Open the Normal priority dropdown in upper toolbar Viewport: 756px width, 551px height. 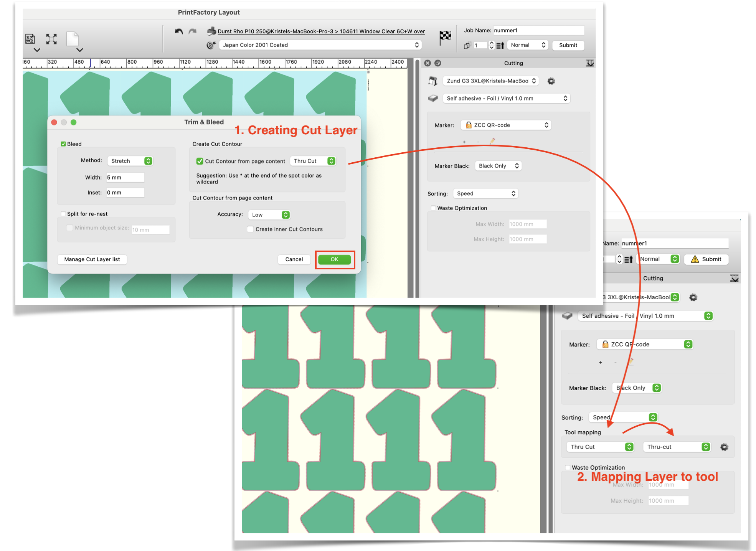(x=528, y=45)
